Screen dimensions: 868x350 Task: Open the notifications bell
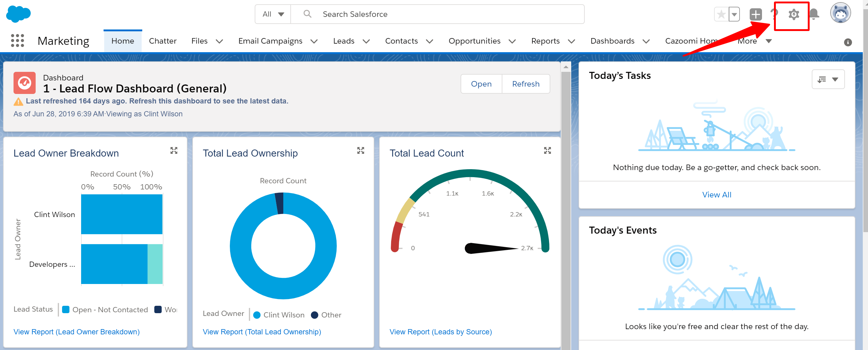pos(814,14)
